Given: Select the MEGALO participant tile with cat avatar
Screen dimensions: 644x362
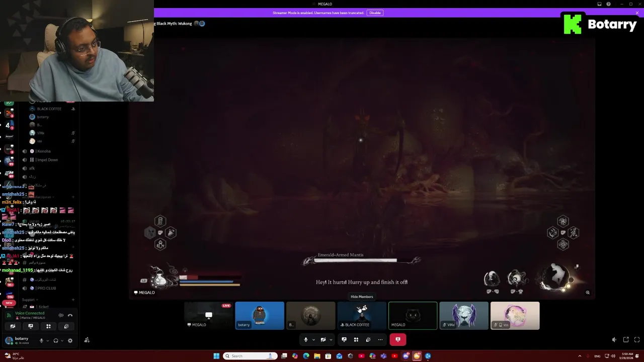Looking at the screenshot, I should [413, 316].
